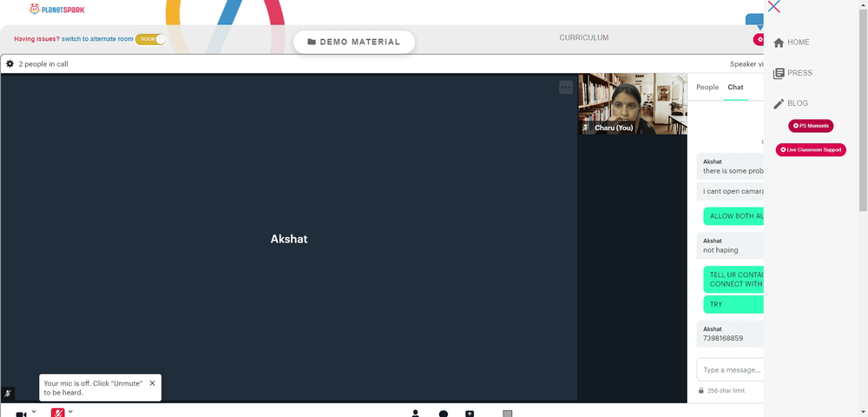Viewport: 868px width, 417px height.
Task: Click the scrollbar up arrow
Action: coord(863,3)
